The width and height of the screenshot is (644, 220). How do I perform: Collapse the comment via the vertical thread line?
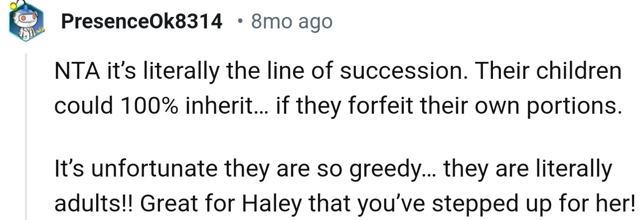point(26,134)
